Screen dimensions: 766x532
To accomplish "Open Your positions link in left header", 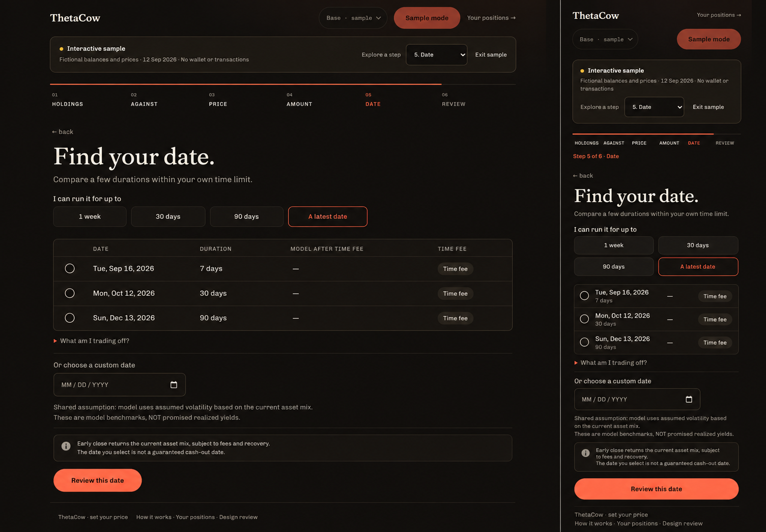I will click(x=491, y=18).
